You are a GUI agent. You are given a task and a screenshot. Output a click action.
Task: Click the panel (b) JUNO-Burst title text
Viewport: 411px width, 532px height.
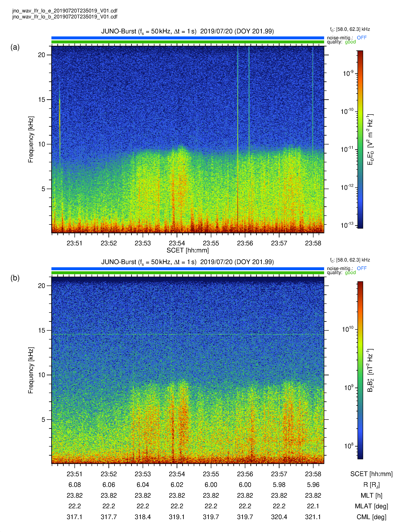click(x=187, y=262)
